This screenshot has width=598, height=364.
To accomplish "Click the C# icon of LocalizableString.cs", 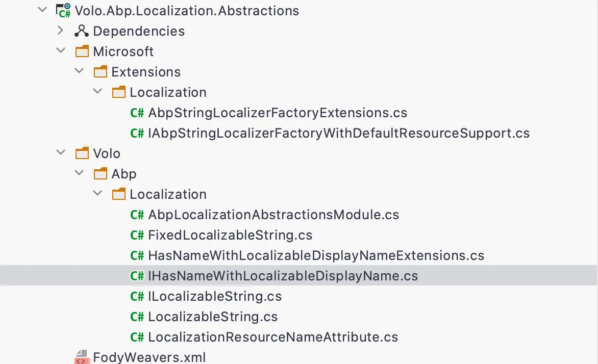I will 137,317.
